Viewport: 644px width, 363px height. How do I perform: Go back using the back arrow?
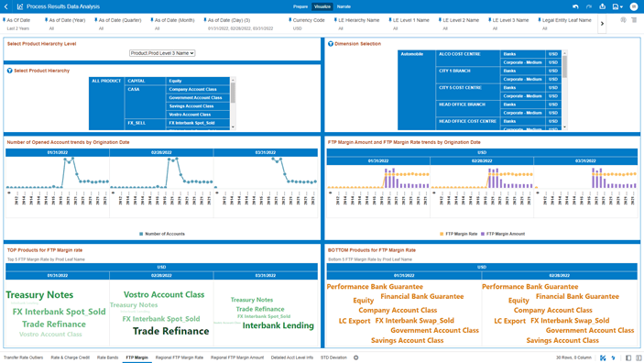6,6
